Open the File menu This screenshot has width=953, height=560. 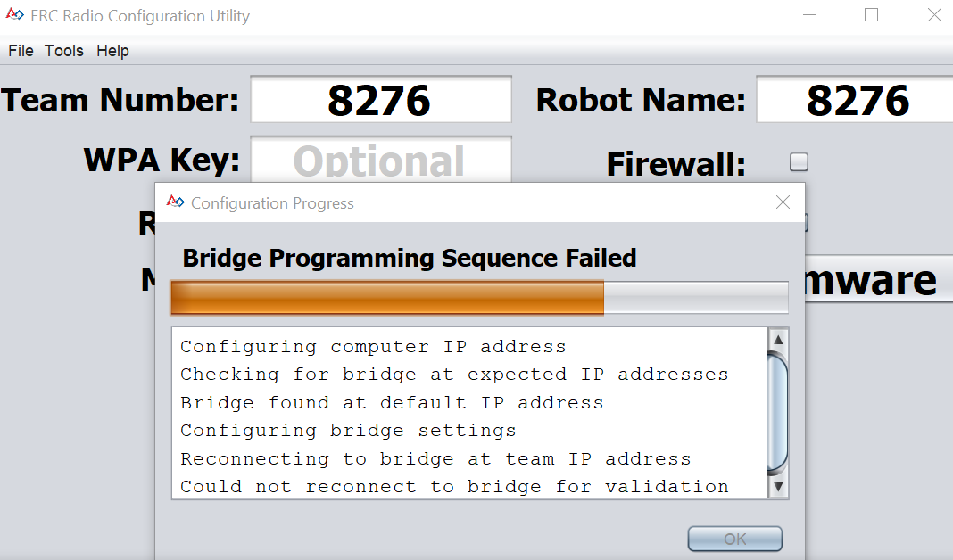click(21, 51)
